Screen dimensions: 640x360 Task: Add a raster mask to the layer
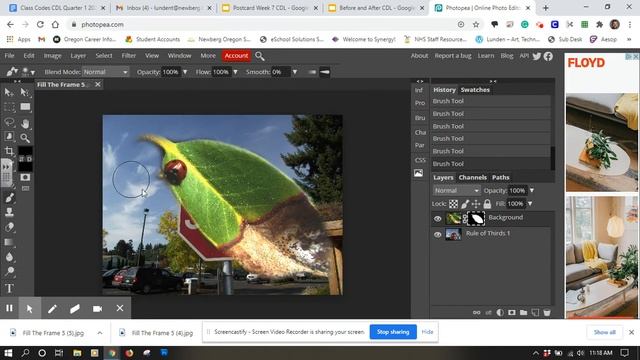point(512,313)
